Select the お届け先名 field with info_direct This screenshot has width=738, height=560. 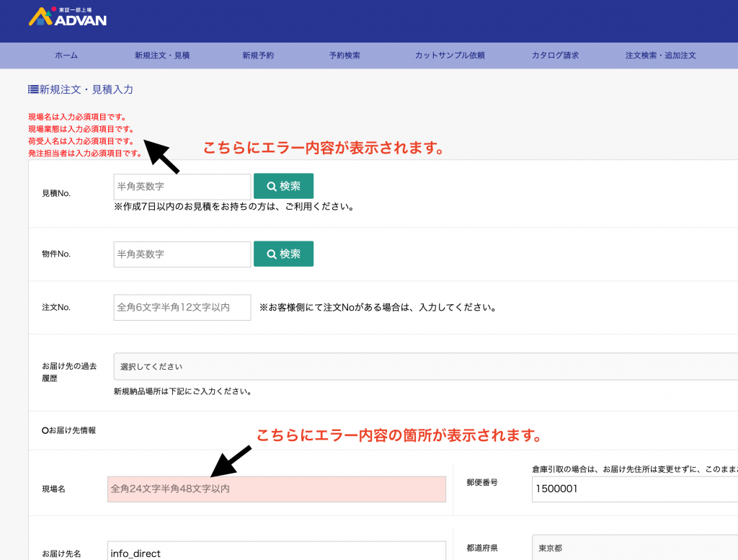click(x=277, y=553)
